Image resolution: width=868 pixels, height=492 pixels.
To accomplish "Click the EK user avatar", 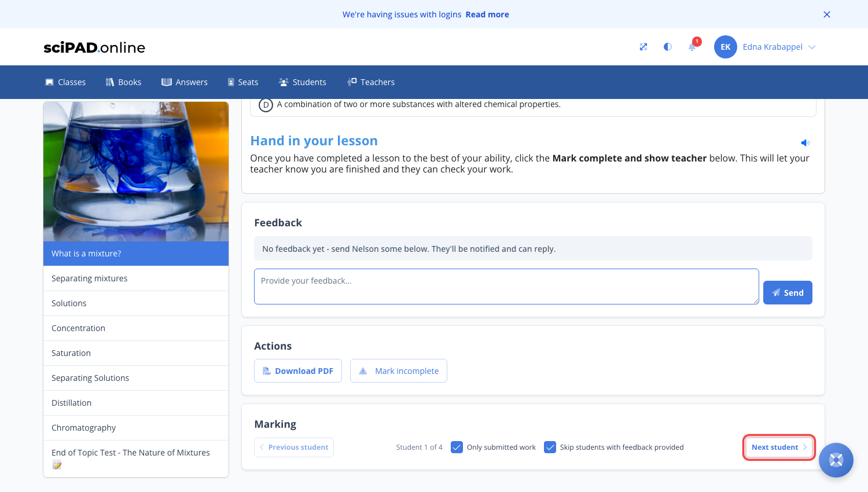I will point(725,47).
